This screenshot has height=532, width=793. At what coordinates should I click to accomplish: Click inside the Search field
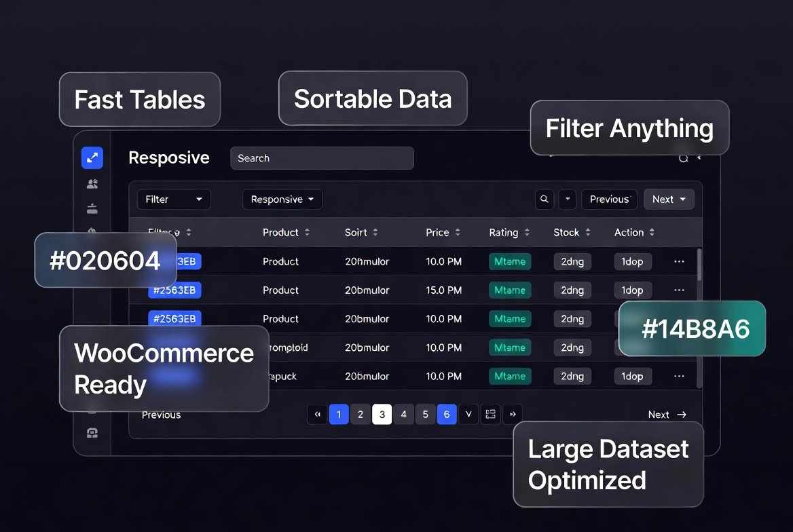322,158
